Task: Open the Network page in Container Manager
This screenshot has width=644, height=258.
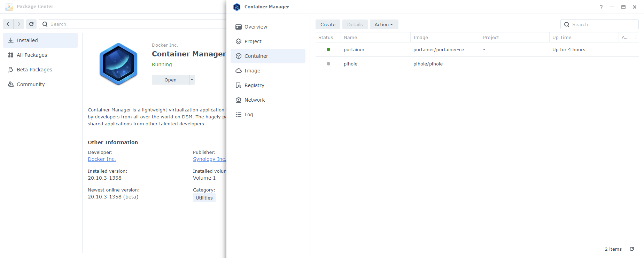Action: [x=268, y=100]
